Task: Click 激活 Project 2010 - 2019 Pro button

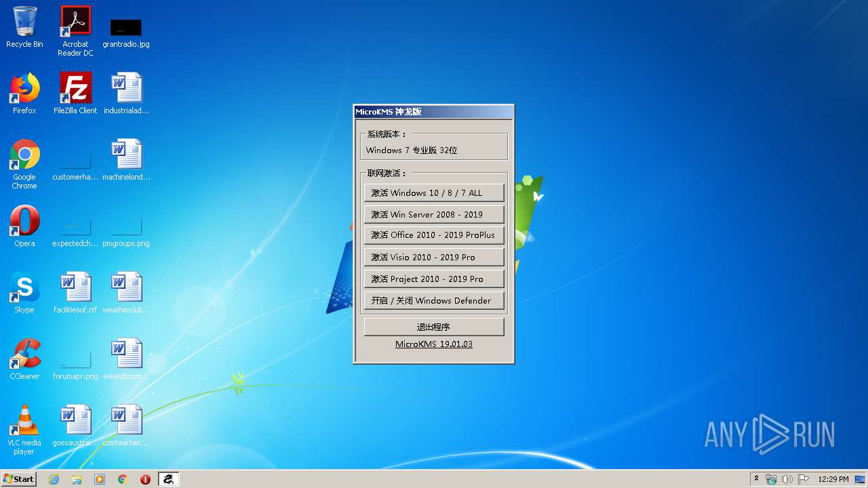Action: pos(434,279)
